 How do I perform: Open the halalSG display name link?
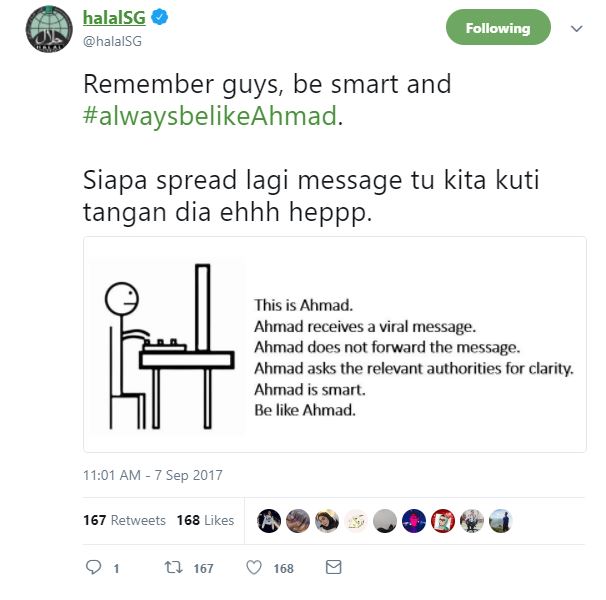click(x=114, y=17)
